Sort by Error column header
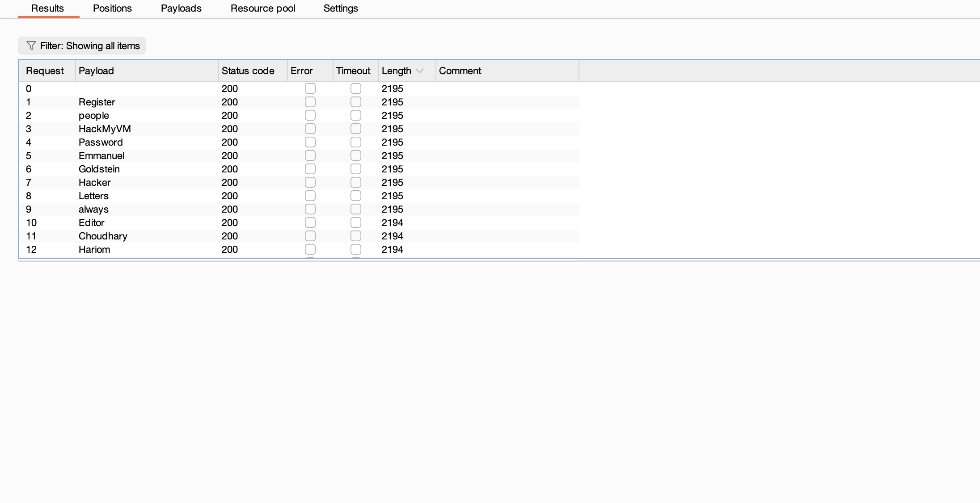The image size is (980, 503). pos(310,71)
